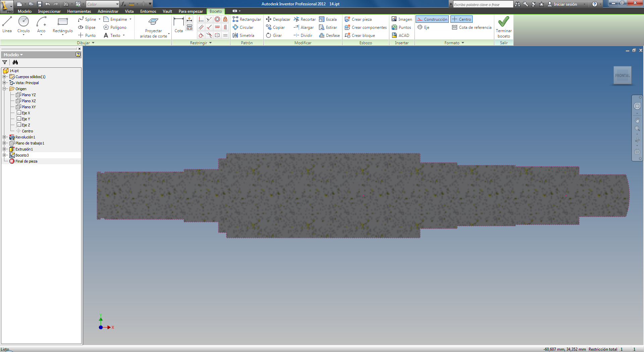Viewport: 644px width, 352px height.
Task: Switch to the Vista tab
Action: click(129, 11)
